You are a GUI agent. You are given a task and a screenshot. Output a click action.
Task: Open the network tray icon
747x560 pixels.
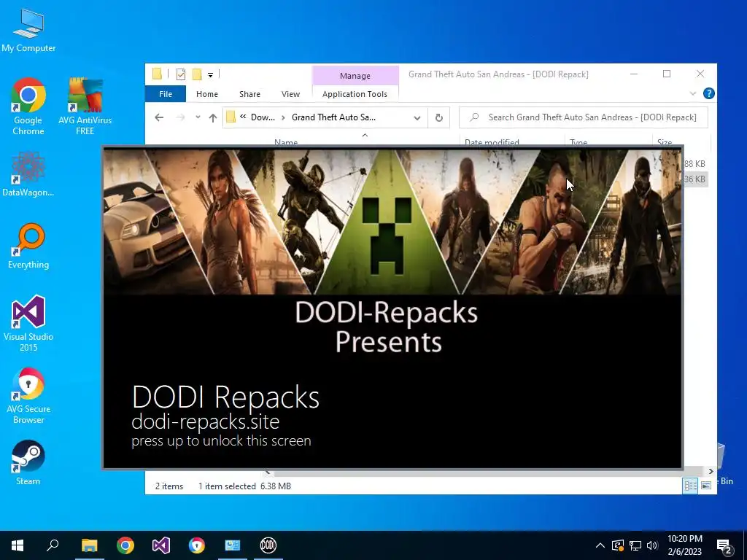(x=635, y=545)
